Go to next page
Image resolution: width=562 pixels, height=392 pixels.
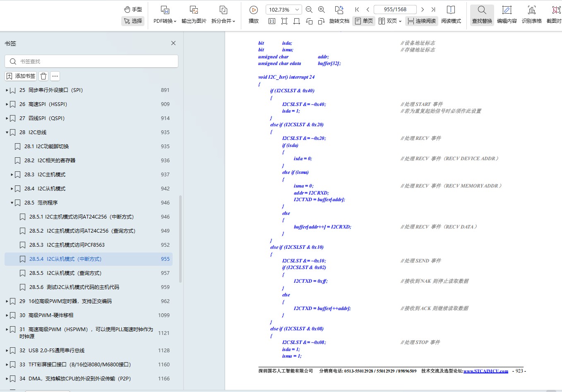(422, 10)
